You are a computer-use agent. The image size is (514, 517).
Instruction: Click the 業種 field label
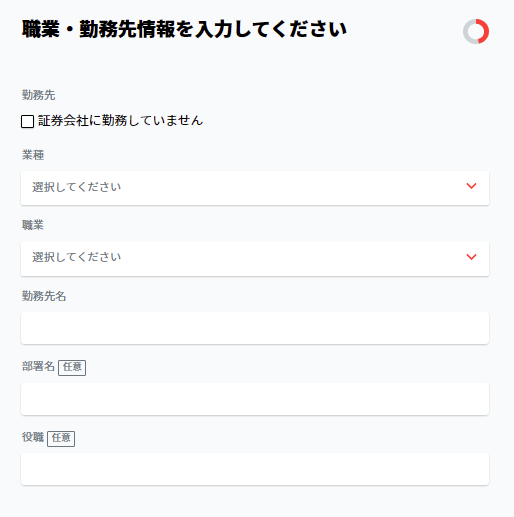[x=33, y=155]
